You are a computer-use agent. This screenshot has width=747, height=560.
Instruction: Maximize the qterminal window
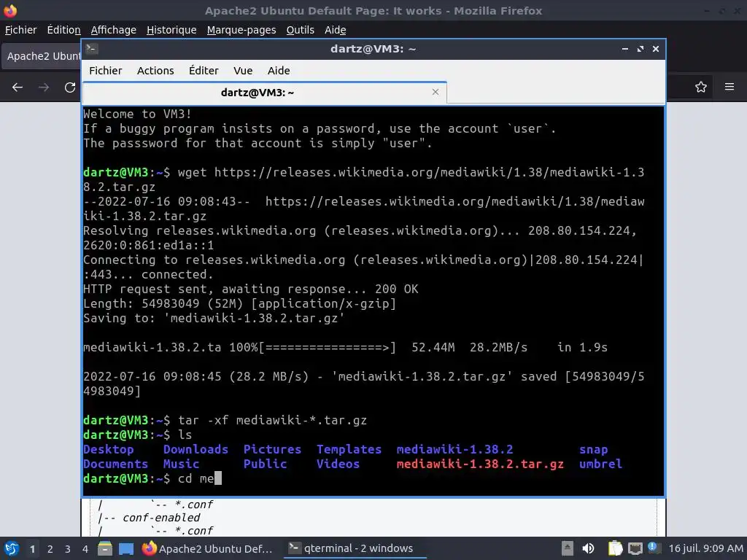click(640, 49)
